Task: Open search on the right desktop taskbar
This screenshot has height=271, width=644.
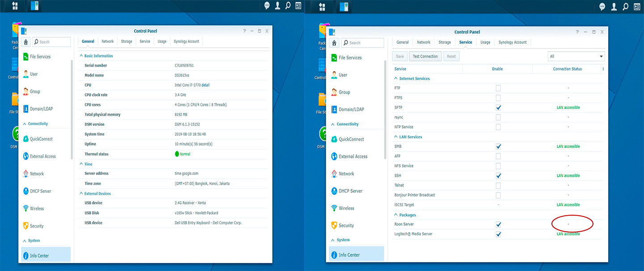Action: [x=626, y=6]
